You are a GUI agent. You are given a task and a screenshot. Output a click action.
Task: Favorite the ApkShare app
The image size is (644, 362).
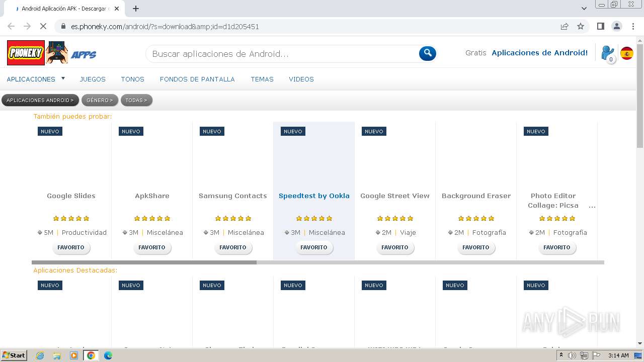point(152,247)
